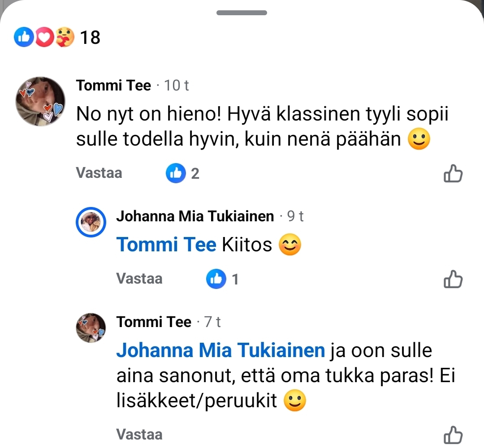Open the blue like reaction icon beside 18
The height and width of the screenshot is (448, 484).
[24, 38]
